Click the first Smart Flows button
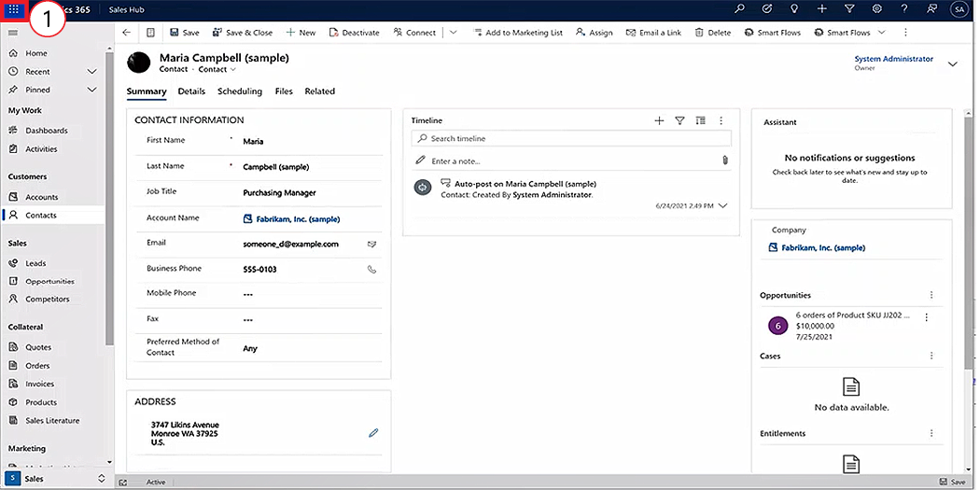 773,33
